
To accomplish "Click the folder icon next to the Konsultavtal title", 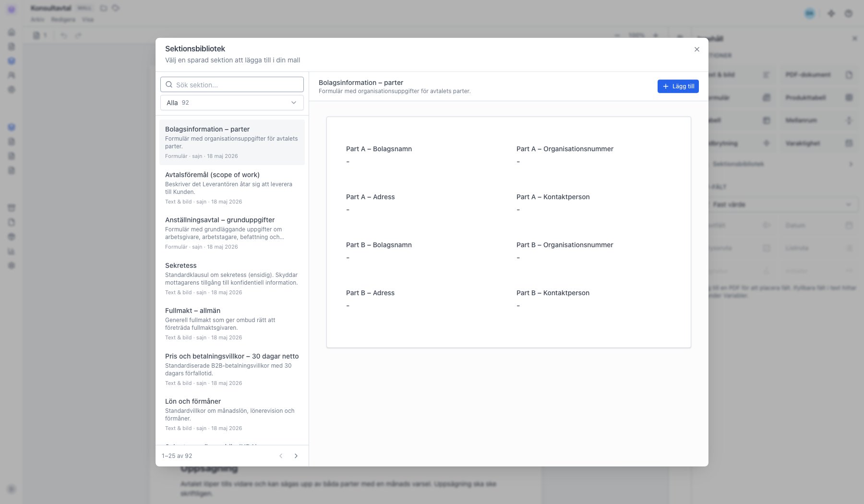I will tap(103, 8).
